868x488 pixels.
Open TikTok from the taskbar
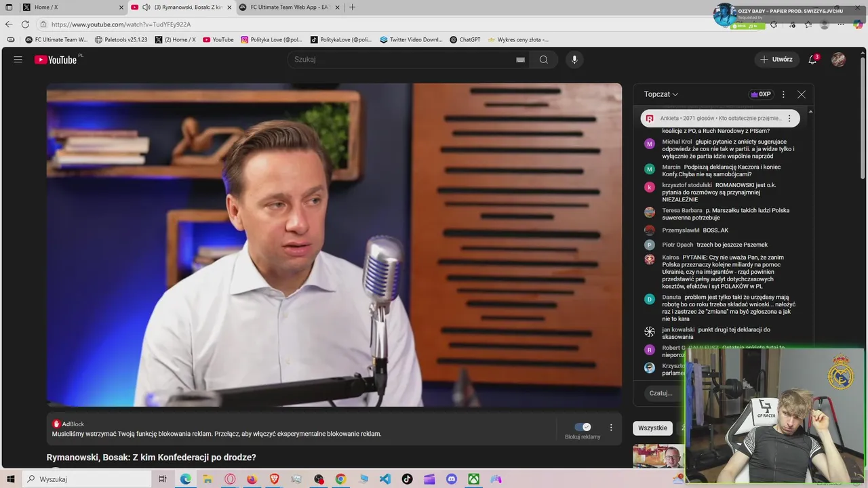[x=407, y=479]
